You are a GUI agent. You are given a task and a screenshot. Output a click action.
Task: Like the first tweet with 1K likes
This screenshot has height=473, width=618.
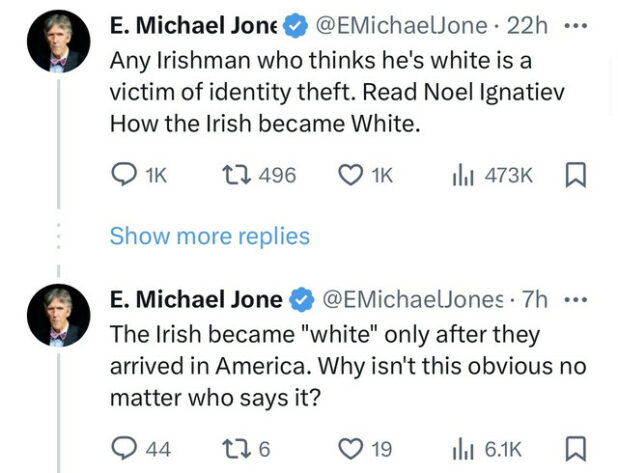[x=350, y=175]
